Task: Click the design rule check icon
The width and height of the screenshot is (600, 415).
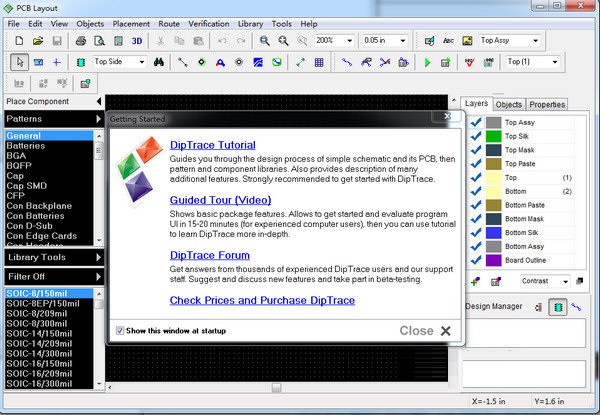Action: click(470, 62)
